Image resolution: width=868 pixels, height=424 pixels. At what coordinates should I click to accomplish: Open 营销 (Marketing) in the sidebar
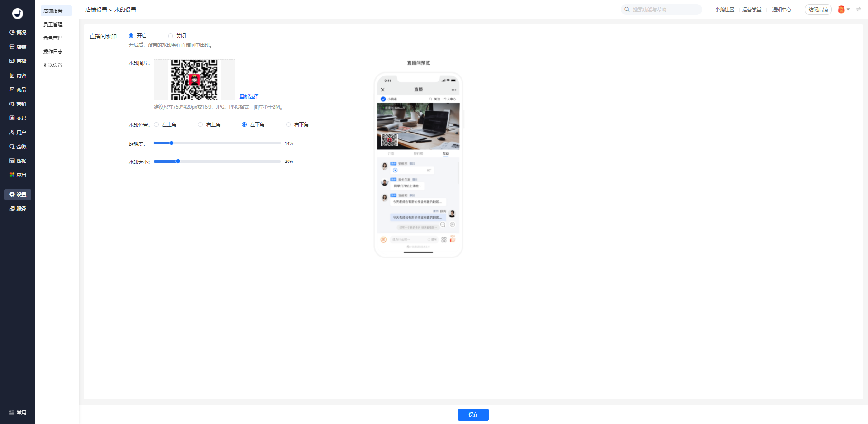coord(18,104)
